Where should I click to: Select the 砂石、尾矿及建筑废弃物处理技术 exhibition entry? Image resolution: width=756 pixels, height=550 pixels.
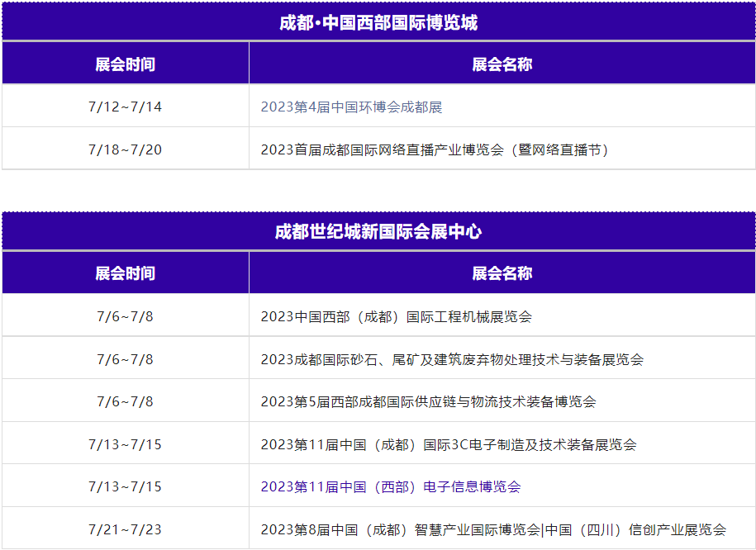(x=451, y=359)
